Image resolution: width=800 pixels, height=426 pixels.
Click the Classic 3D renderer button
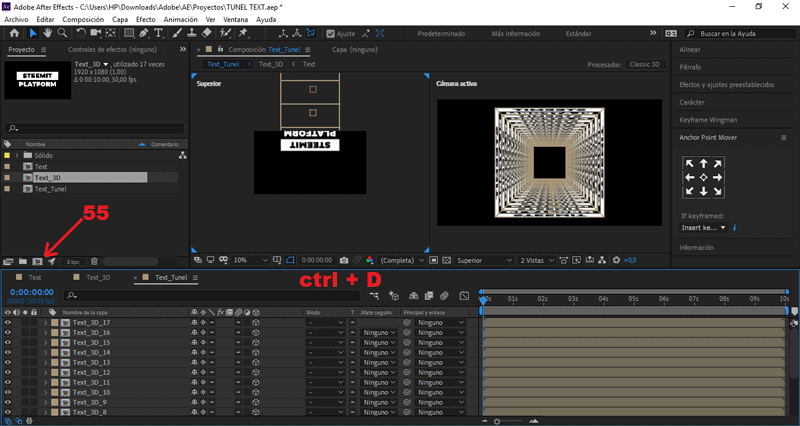646,64
